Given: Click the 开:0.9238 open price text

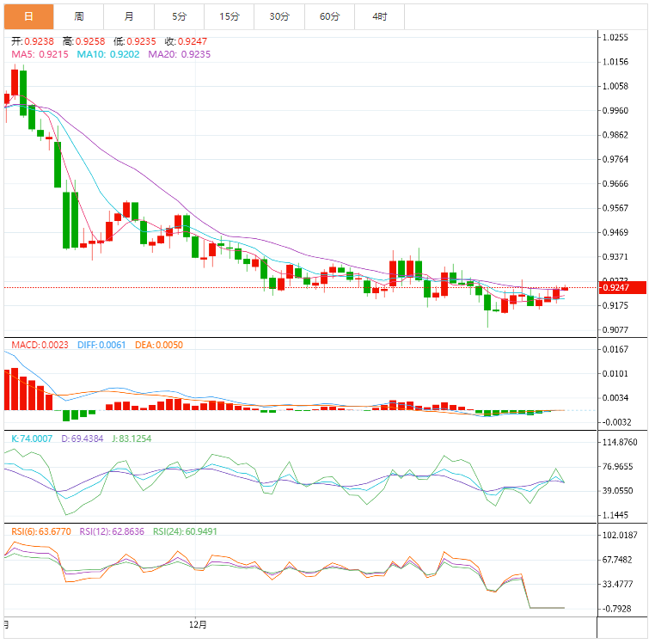Looking at the screenshot, I should click(33, 41).
